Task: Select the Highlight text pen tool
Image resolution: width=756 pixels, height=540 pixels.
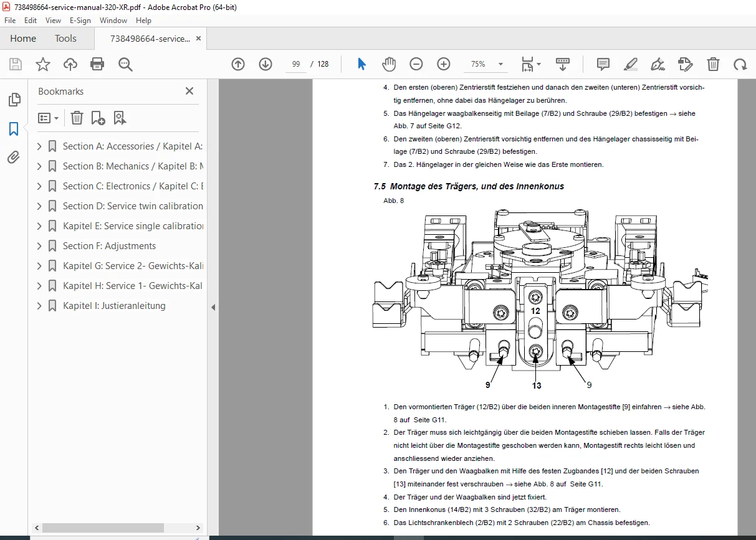Action: tap(631, 64)
